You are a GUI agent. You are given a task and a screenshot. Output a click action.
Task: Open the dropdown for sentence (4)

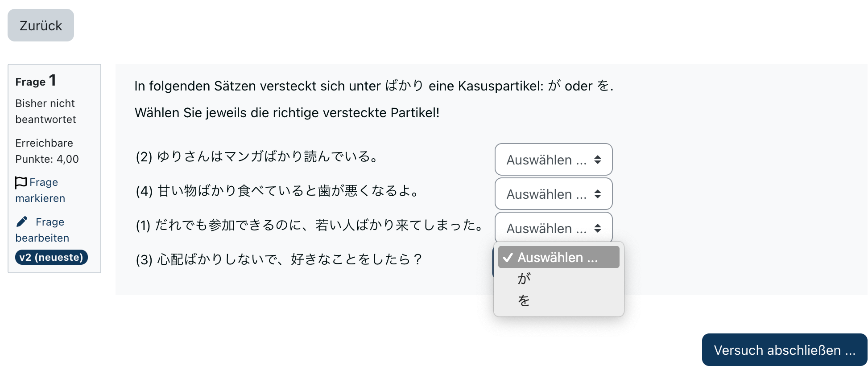tap(554, 194)
